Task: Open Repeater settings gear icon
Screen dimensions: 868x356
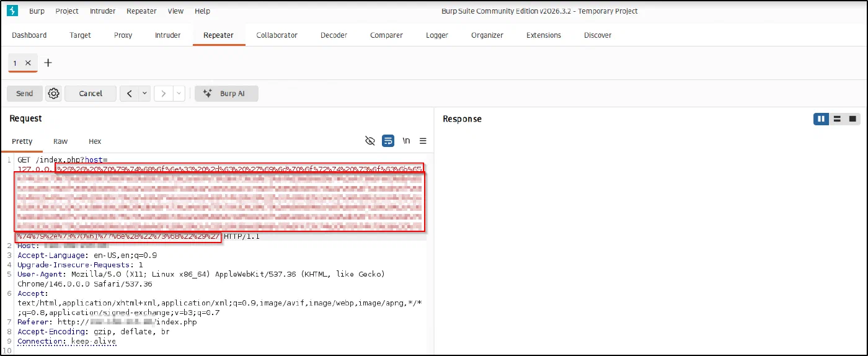Action: [54, 94]
